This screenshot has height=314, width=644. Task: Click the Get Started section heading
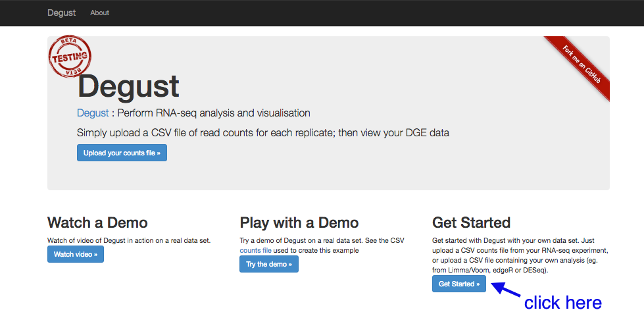tap(471, 222)
